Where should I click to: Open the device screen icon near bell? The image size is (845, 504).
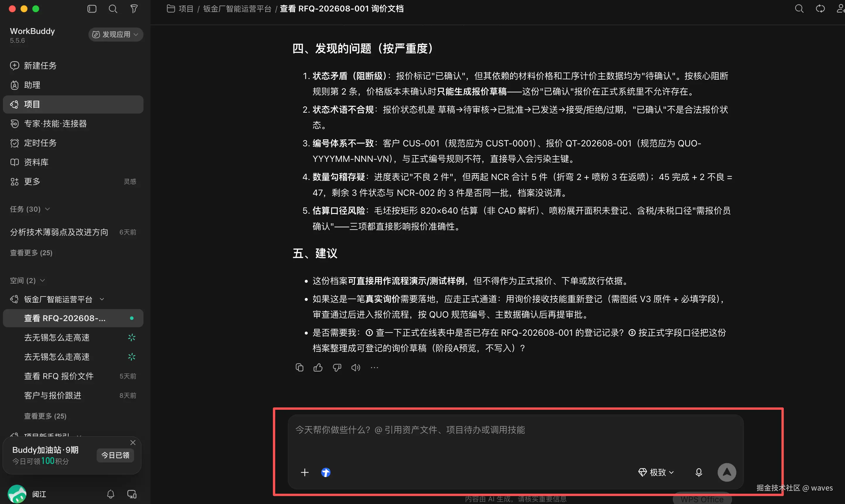coord(132,494)
